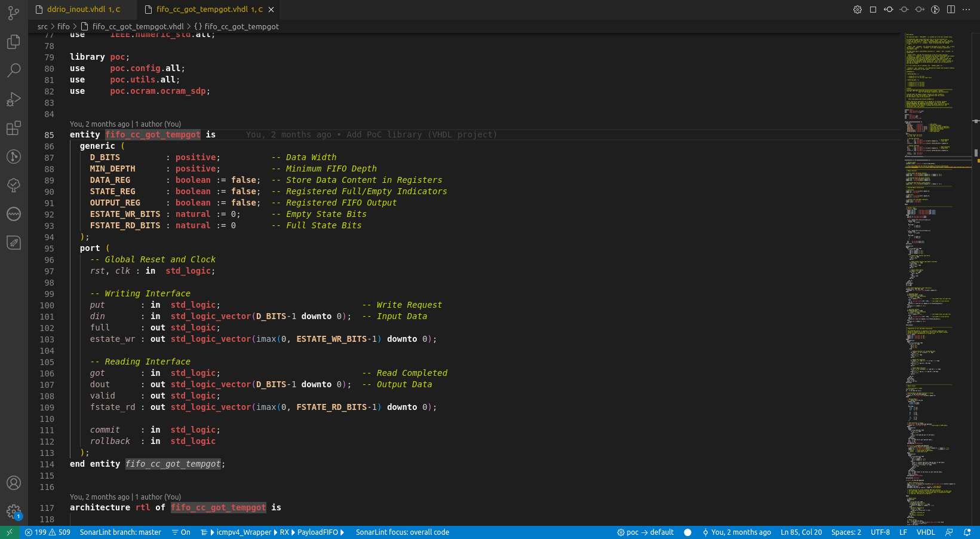
Task: Toggle the problems count display
Action: 48,532
